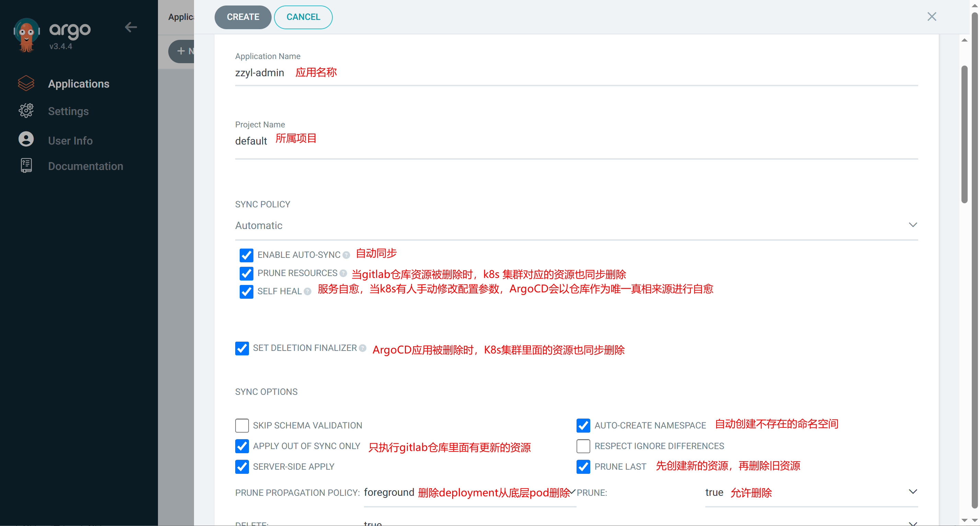980x526 pixels.
Task: Close the create panel with X
Action: click(932, 17)
